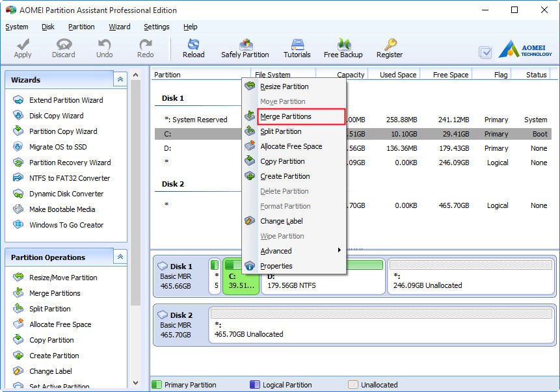Choose Merge Partitions from context menu
Viewport: 560px width, 392px height.
(294, 116)
